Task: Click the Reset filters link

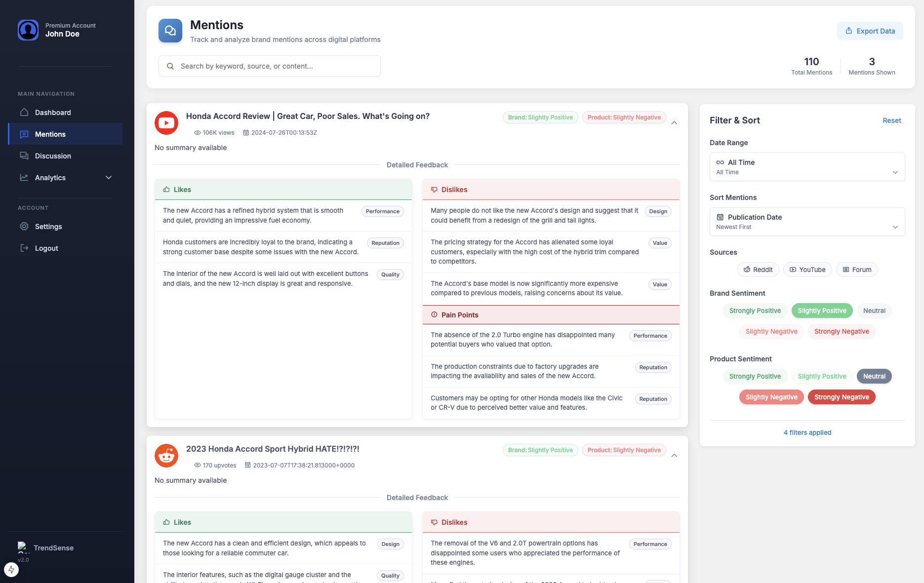Action: (891, 120)
